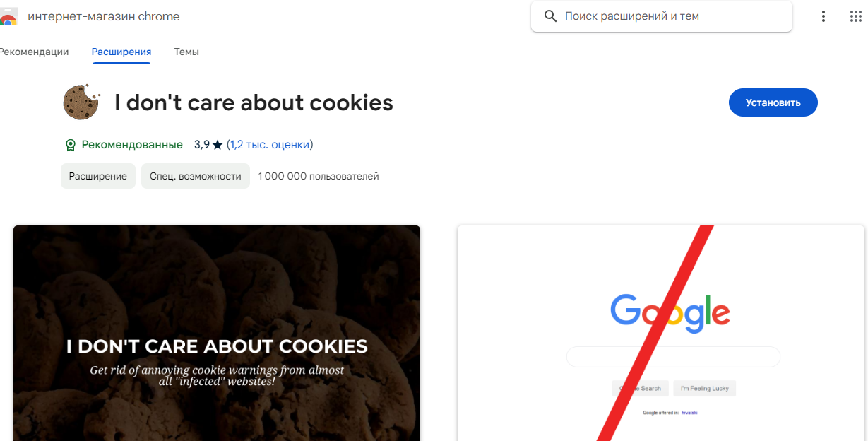Click the Рекомендованные label text

click(132, 145)
